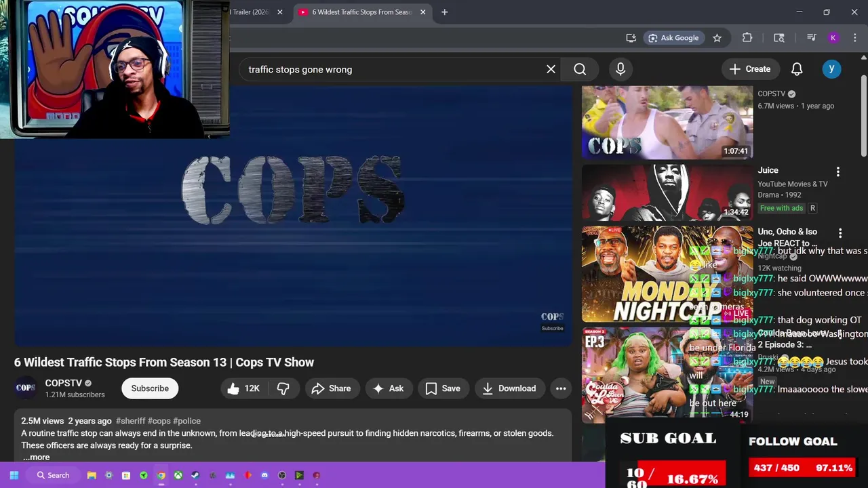Click the Ask button under video
Image resolution: width=868 pixels, height=488 pixels.
pyautogui.click(x=388, y=388)
